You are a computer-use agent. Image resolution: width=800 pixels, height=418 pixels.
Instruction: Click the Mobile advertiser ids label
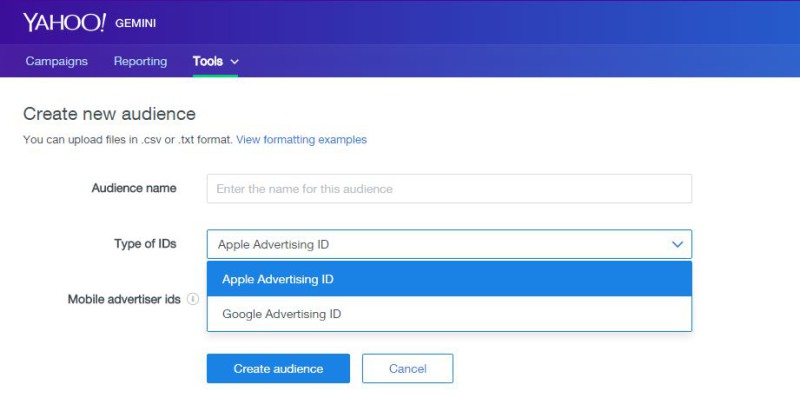click(x=124, y=299)
